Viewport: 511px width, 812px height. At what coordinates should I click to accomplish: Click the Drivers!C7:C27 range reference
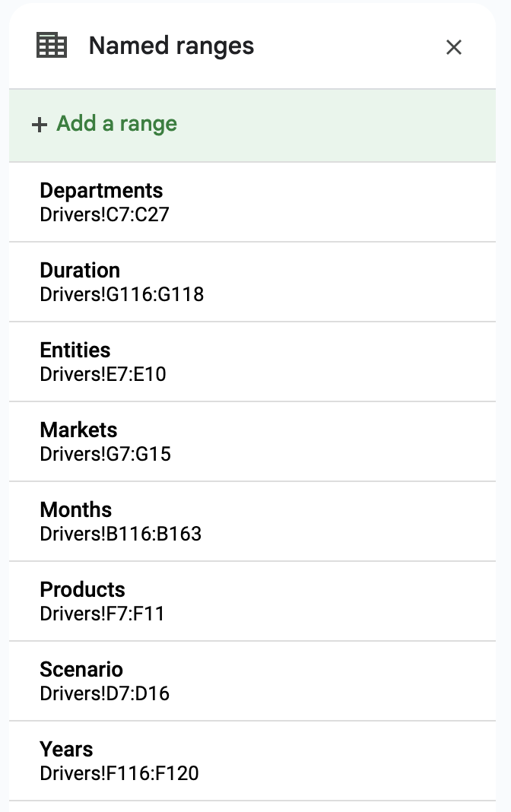pos(104,214)
